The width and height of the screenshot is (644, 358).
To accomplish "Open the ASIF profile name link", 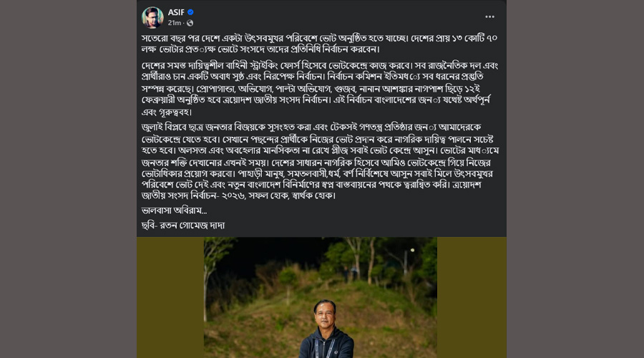I will click(x=176, y=12).
